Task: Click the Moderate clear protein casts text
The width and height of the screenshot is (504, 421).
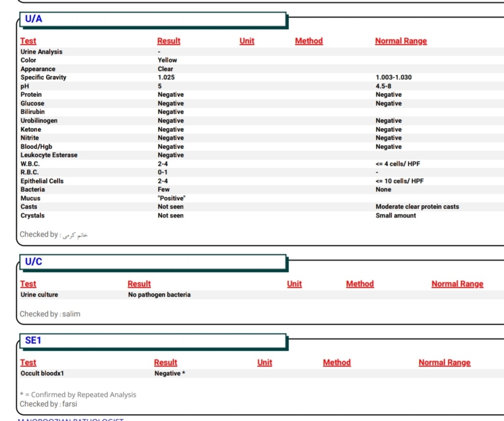Action: click(417, 207)
